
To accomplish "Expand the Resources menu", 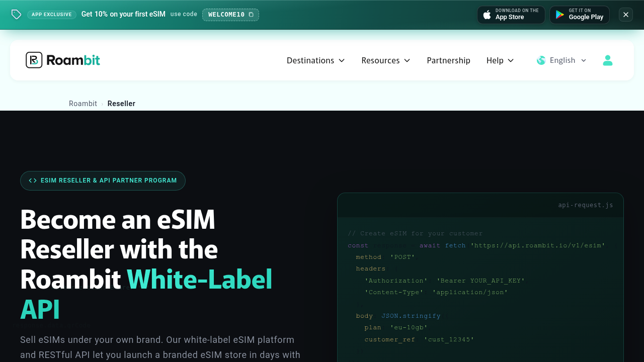I will (386, 60).
